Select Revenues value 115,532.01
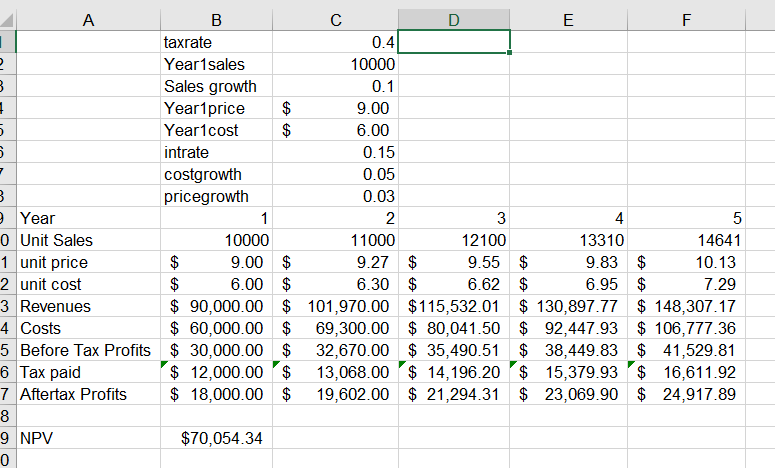Image resolution: width=775 pixels, height=468 pixels. click(454, 306)
